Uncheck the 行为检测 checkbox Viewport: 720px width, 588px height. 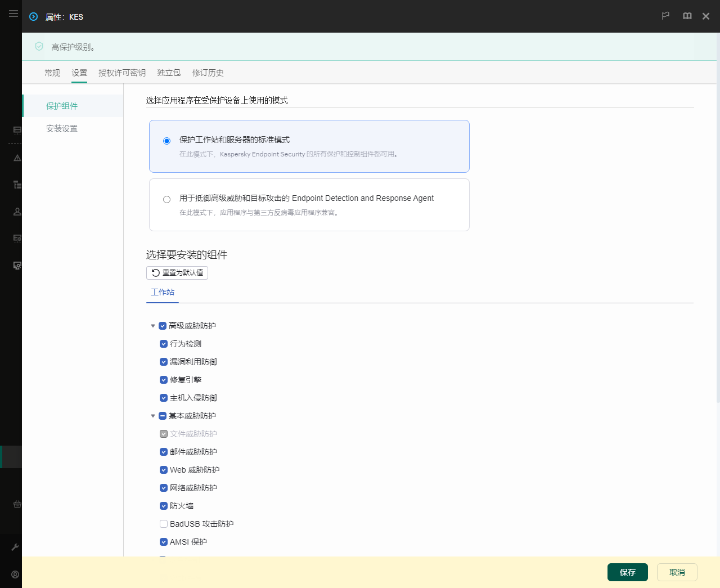tap(164, 344)
